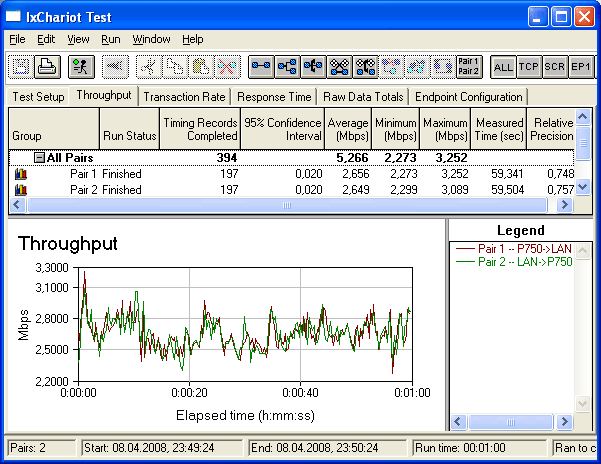Screen dimensions: 601x464
Task: Toggle the ALL filter button
Action: tap(504, 66)
